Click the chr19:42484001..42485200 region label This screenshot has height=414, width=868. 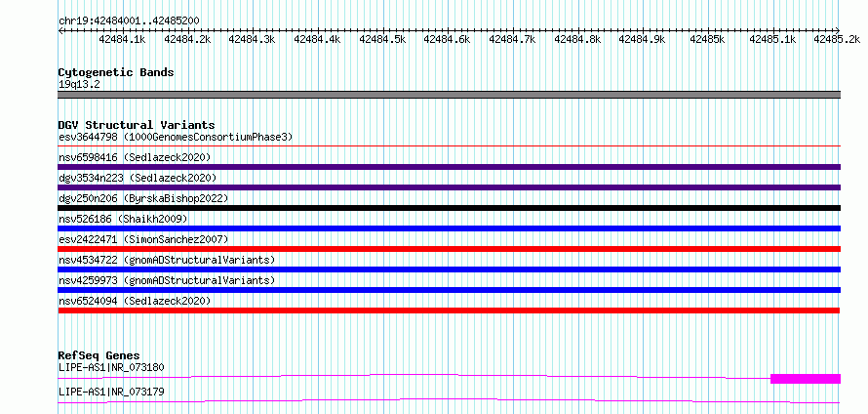pos(129,21)
